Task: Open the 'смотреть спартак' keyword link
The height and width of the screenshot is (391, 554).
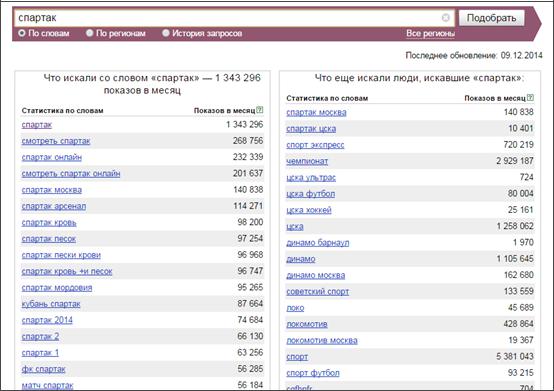Action: [x=56, y=141]
